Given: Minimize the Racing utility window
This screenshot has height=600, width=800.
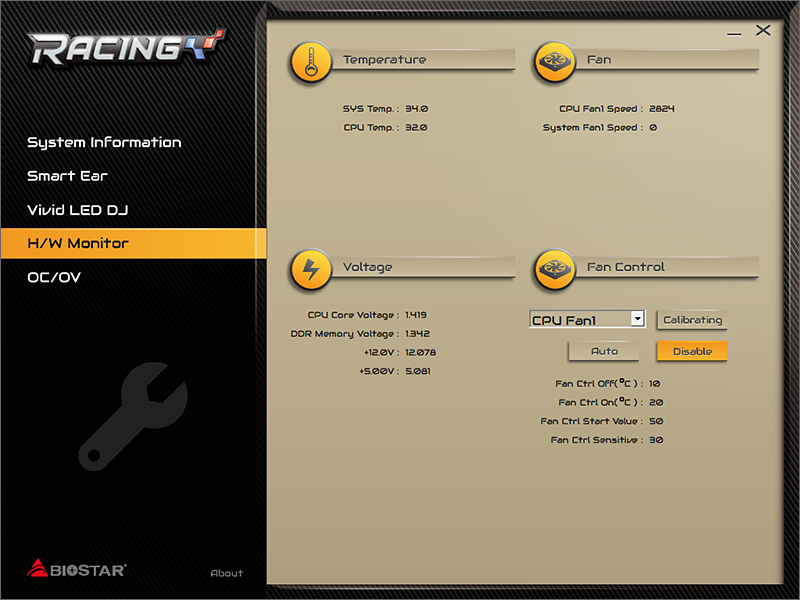Looking at the screenshot, I should click(x=735, y=32).
